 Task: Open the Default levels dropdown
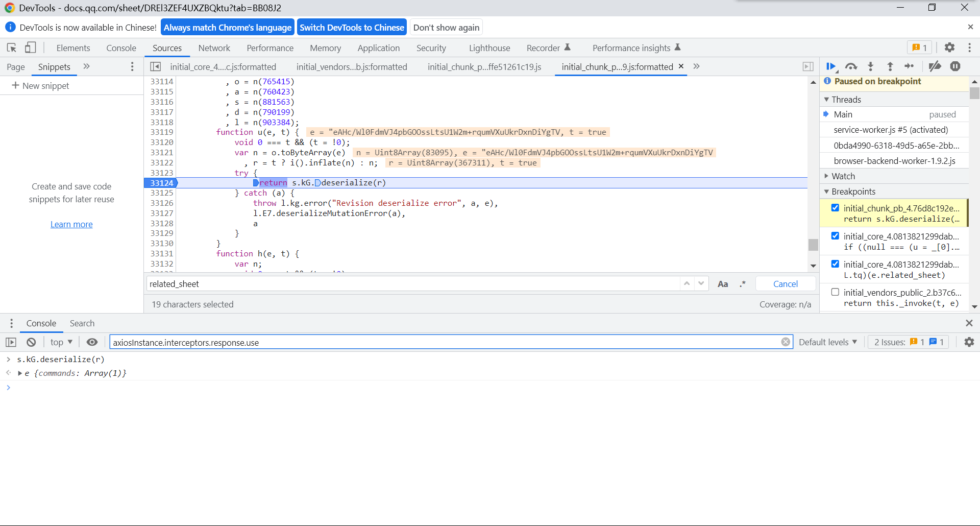click(827, 342)
